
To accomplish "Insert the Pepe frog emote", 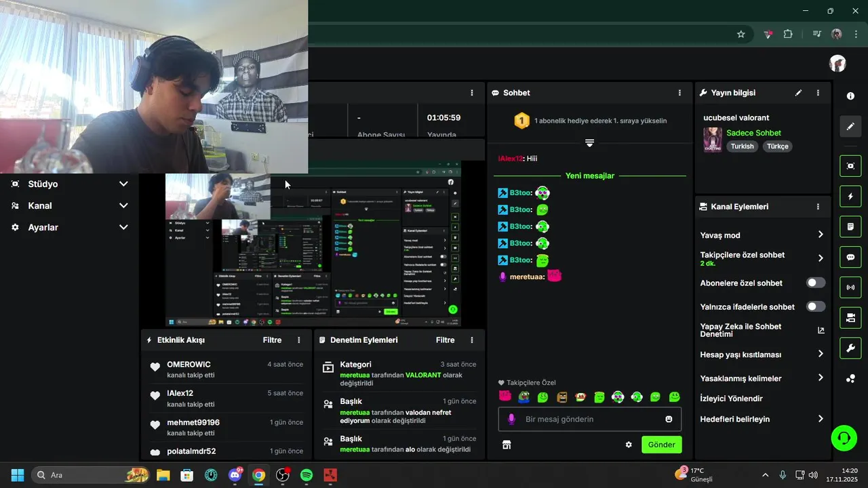I will click(524, 396).
